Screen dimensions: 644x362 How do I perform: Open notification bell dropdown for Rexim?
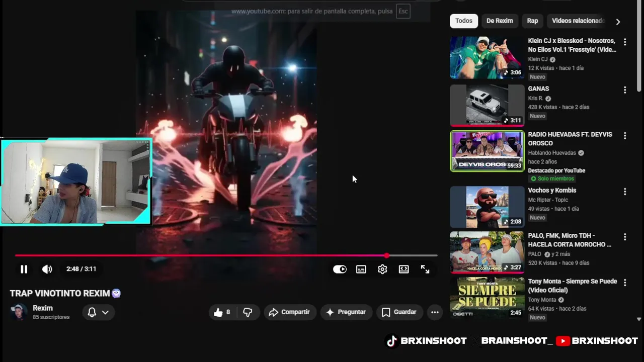pos(98,312)
